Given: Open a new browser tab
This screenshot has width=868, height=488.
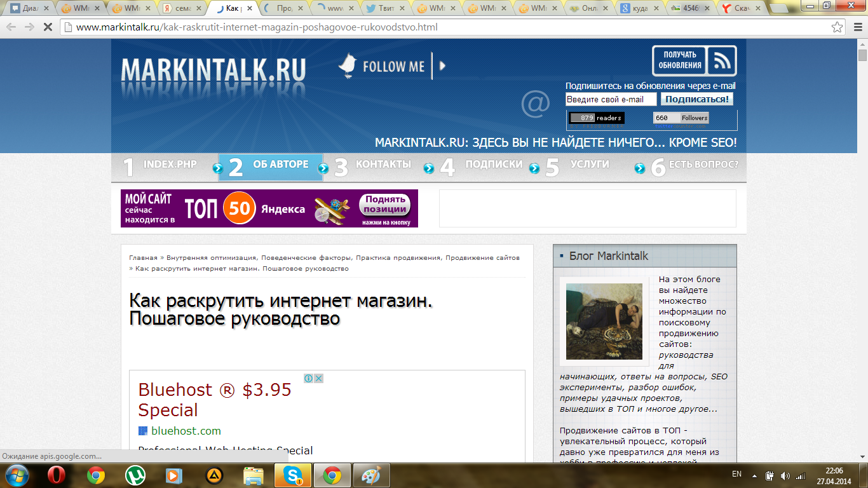Looking at the screenshot, I should pyautogui.click(x=780, y=8).
